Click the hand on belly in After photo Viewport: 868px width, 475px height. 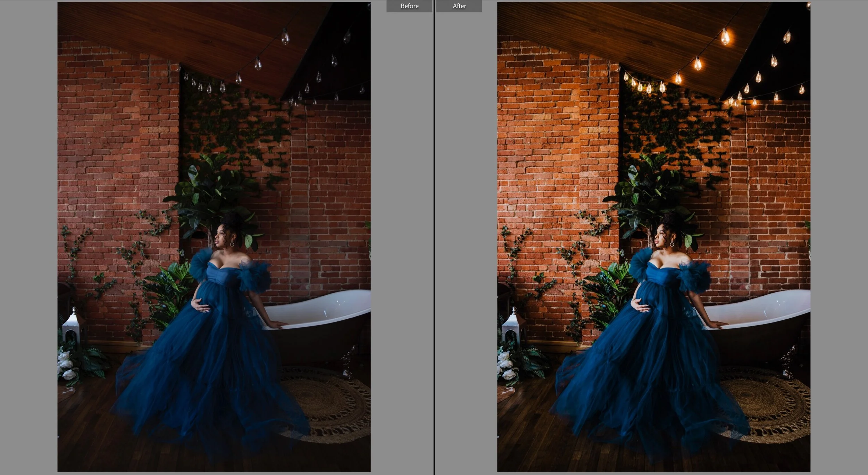coord(640,306)
